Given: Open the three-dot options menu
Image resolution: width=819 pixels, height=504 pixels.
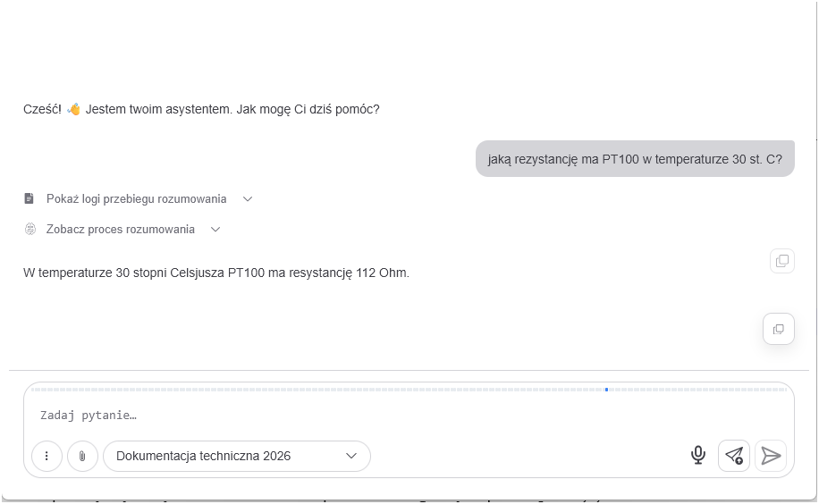Looking at the screenshot, I should pyautogui.click(x=46, y=456).
